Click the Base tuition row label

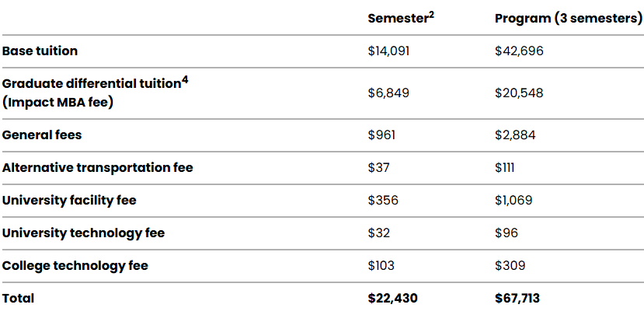(x=40, y=51)
